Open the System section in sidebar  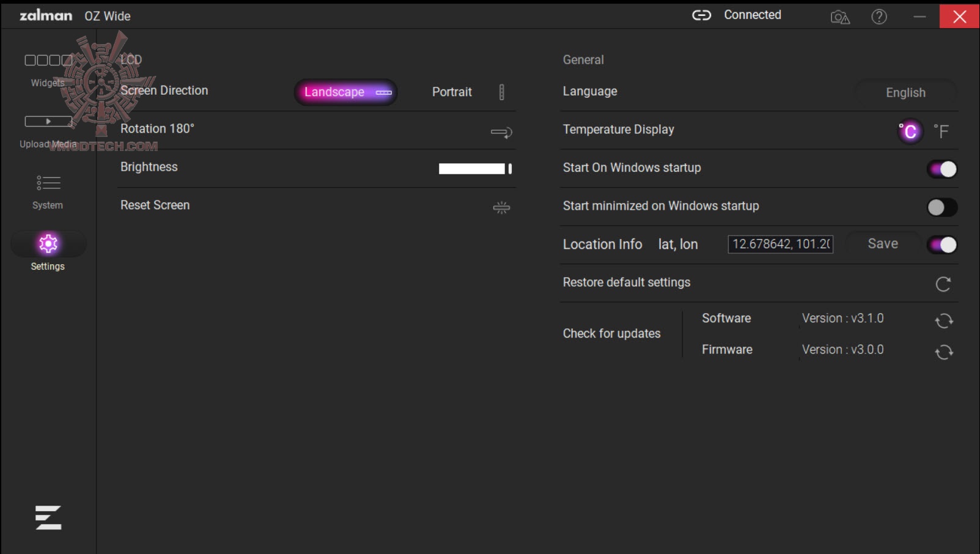(48, 192)
